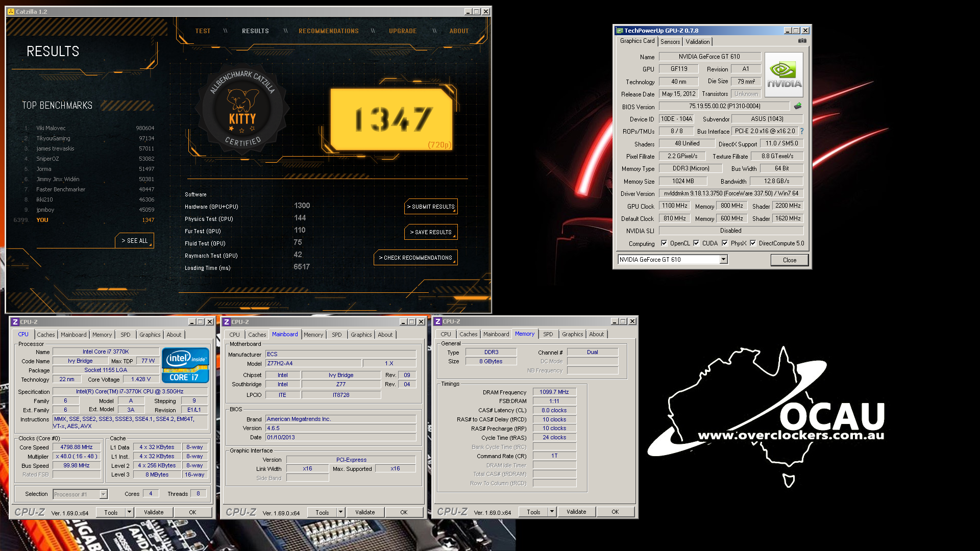Open the ABOUT section in Catzilla
The height and width of the screenshot is (551, 980).
459,31
